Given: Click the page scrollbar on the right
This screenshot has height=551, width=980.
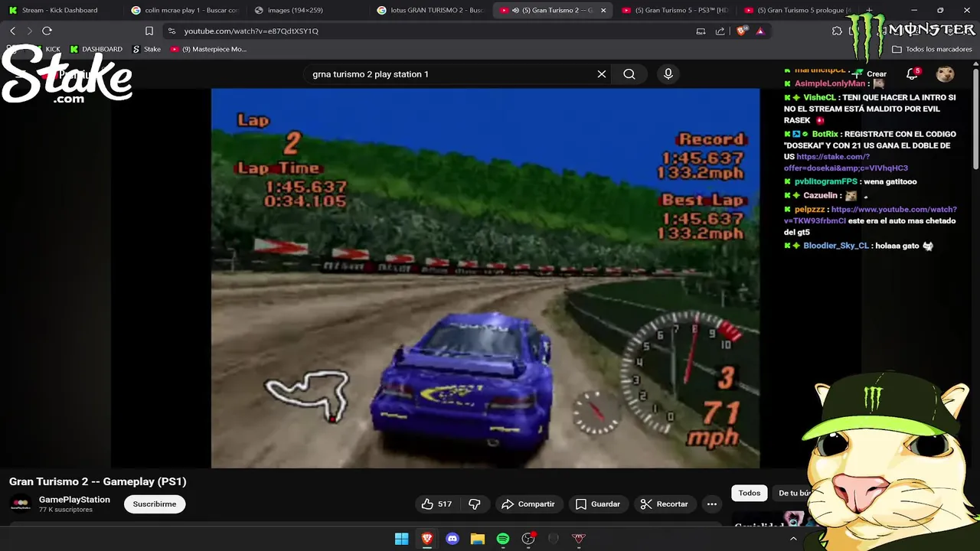Looking at the screenshot, I should 975,119.
